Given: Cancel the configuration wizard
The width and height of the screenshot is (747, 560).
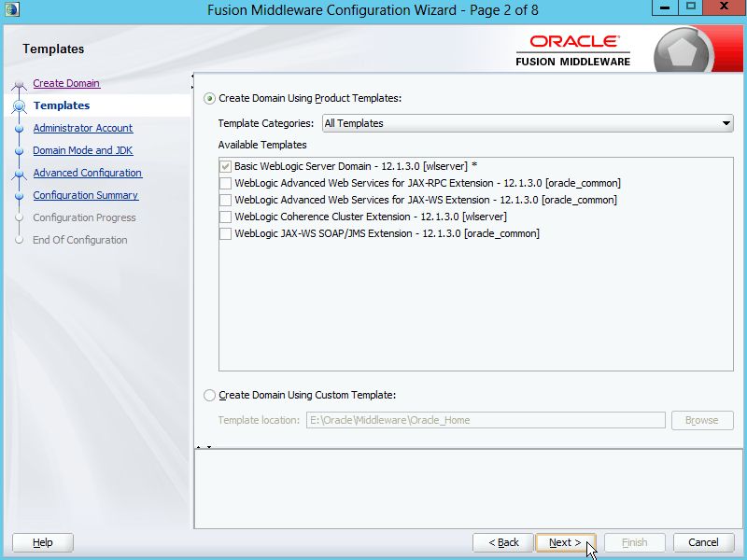Looking at the screenshot, I should [x=703, y=542].
